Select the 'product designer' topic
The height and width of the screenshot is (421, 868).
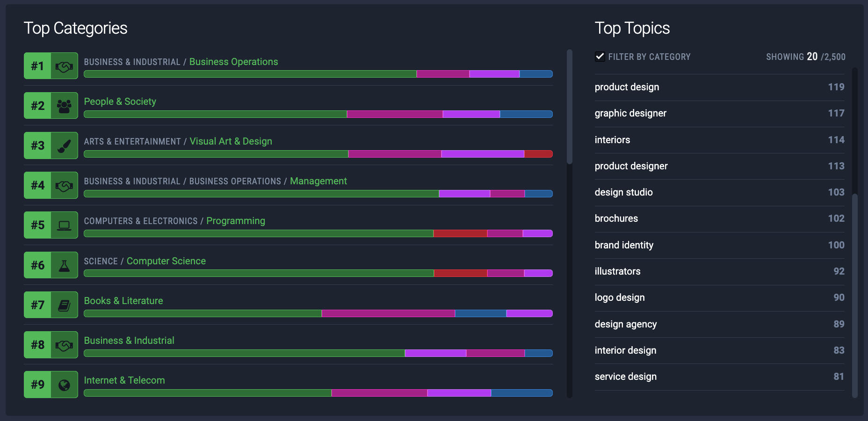coord(631,166)
